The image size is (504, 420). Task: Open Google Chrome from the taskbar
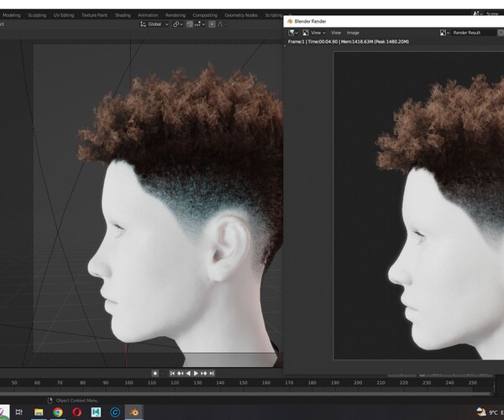[x=58, y=412]
